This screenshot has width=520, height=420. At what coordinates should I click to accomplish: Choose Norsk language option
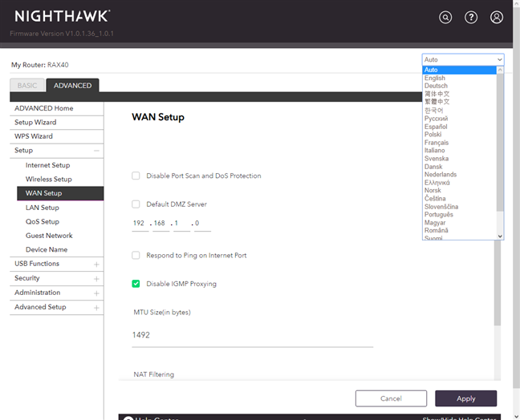pos(460,191)
